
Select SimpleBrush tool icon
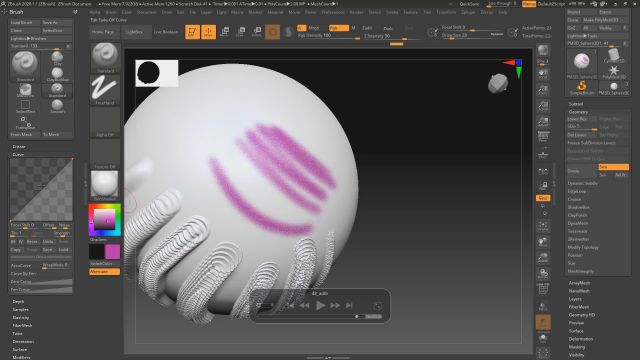coord(582,87)
